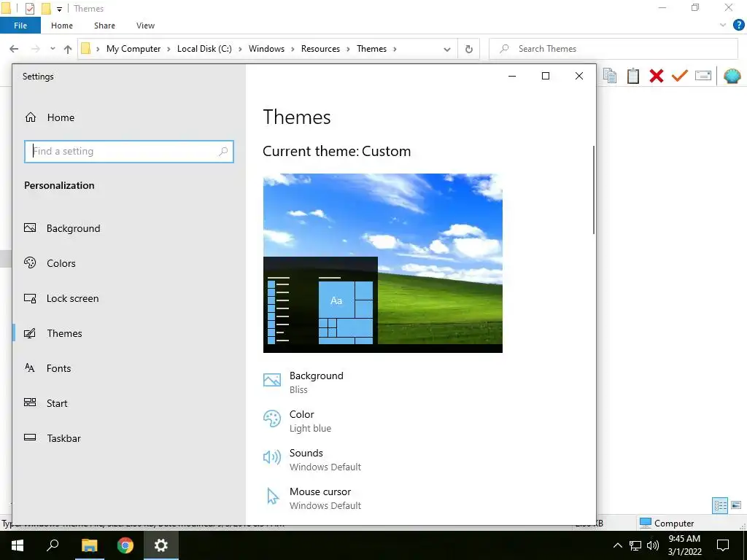The height and width of the screenshot is (560, 747).
Task: Click the Settings gear on the taskbar
Action: (161, 545)
